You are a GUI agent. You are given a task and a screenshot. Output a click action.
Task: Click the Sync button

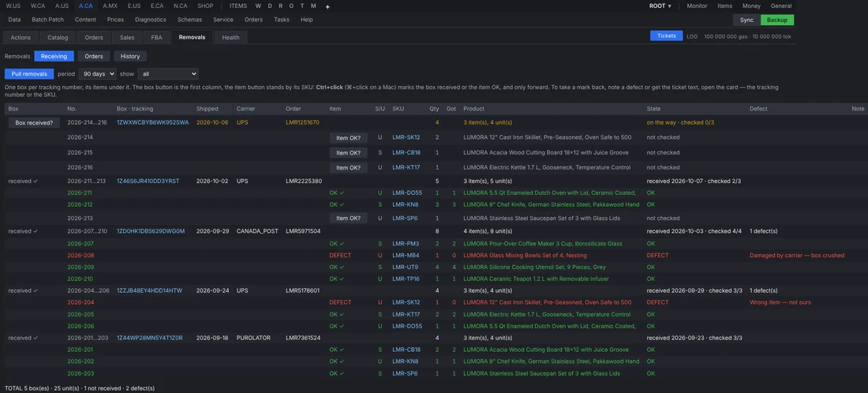tap(746, 20)
